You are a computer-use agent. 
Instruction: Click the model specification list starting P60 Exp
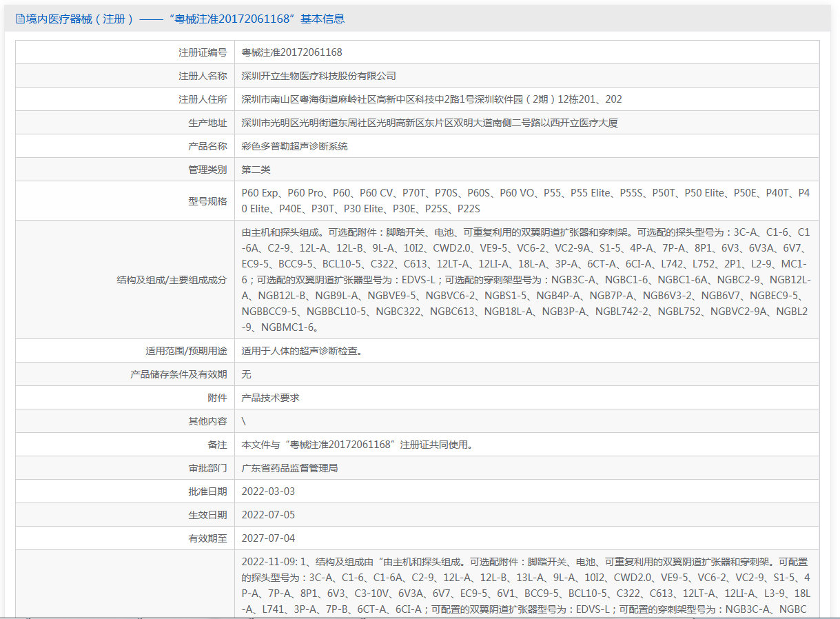[526, 201]
